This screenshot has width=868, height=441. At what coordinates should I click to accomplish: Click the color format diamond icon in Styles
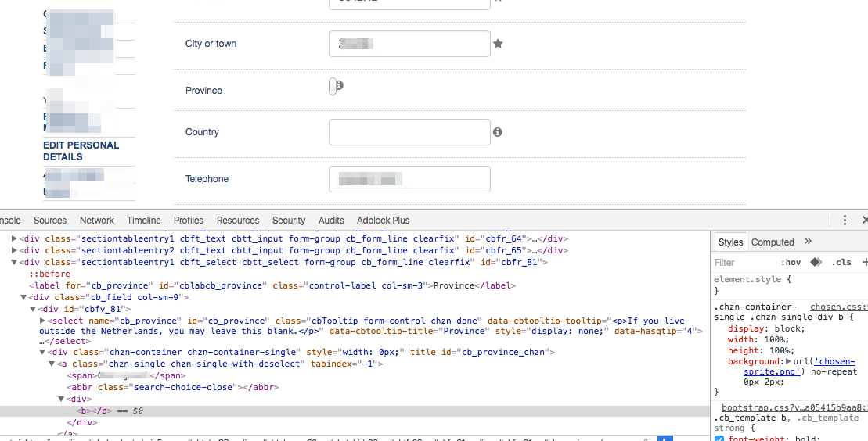(816, 262)
